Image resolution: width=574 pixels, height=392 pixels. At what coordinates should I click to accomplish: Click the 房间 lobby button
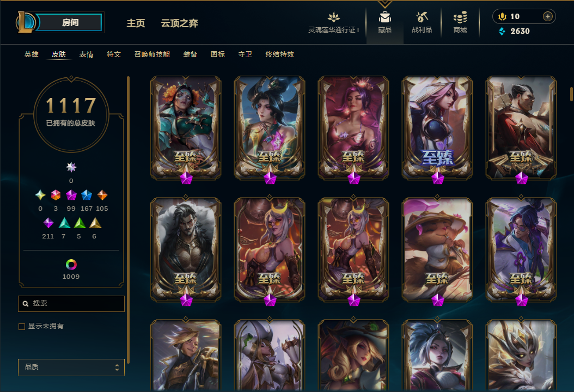70,22
